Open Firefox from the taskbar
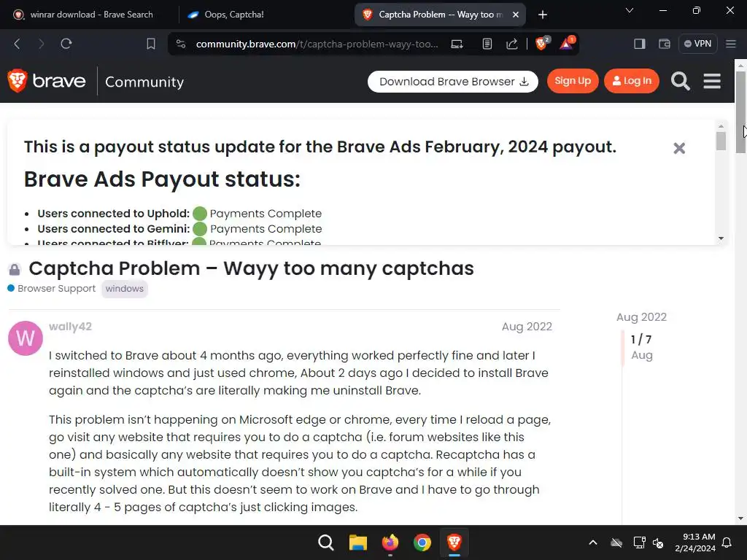Image resolution: width=747 pixels, height=560 pixels. 390,542
